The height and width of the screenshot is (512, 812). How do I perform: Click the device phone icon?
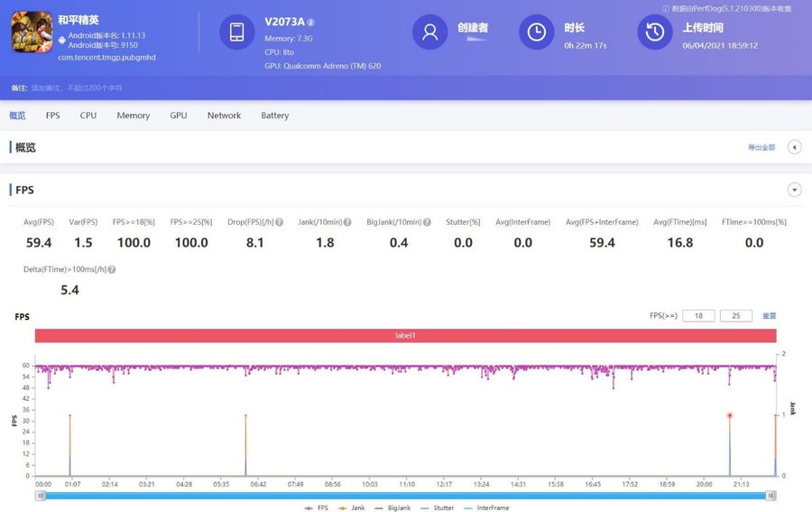236,33
